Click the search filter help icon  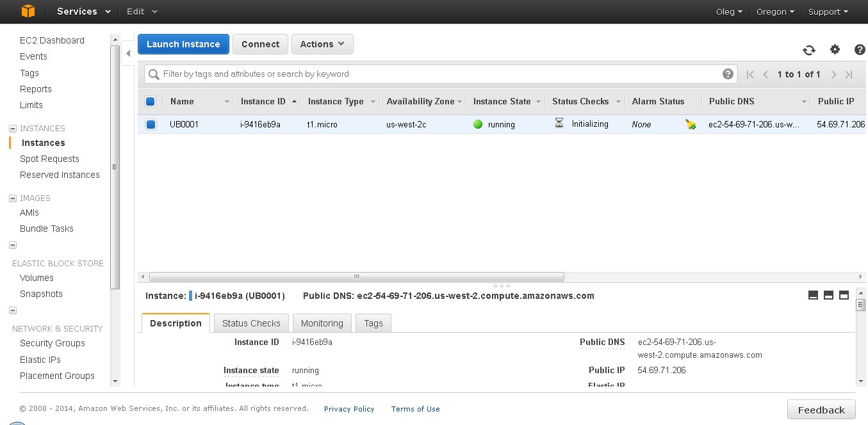[728, 74]
